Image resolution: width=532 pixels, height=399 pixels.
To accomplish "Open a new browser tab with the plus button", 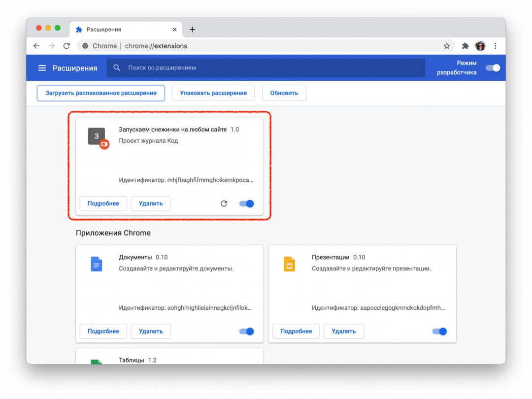I will (x=192, y=29).
